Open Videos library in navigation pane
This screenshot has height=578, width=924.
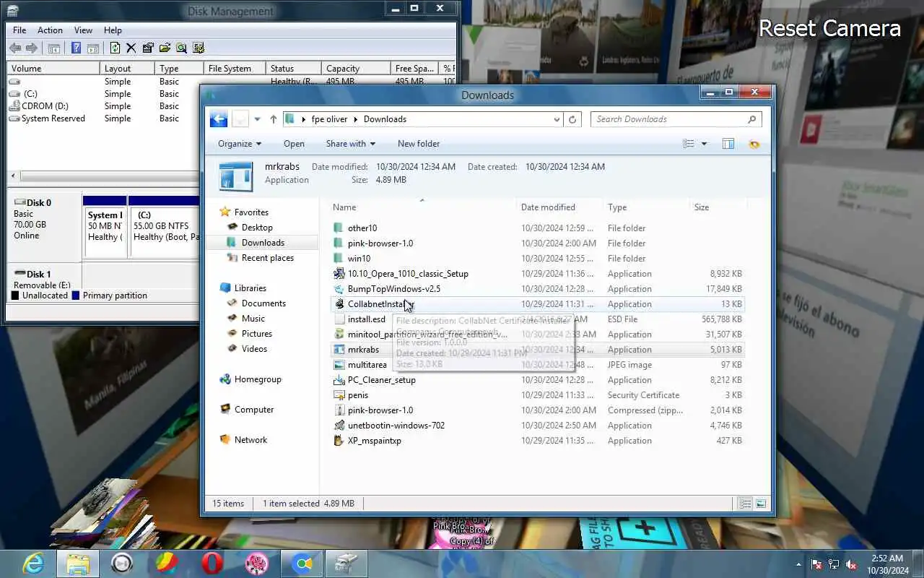tap(254, 349)
